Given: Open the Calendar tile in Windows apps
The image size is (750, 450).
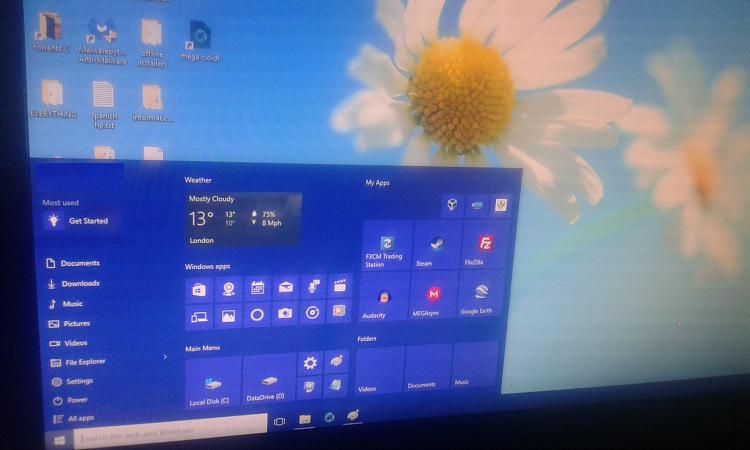Looking at the screenshot, I should tap(257, 287).
